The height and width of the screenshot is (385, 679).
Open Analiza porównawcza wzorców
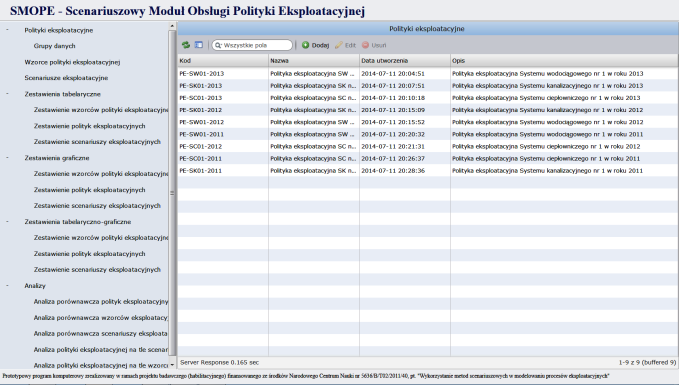[x=101, y=317]
